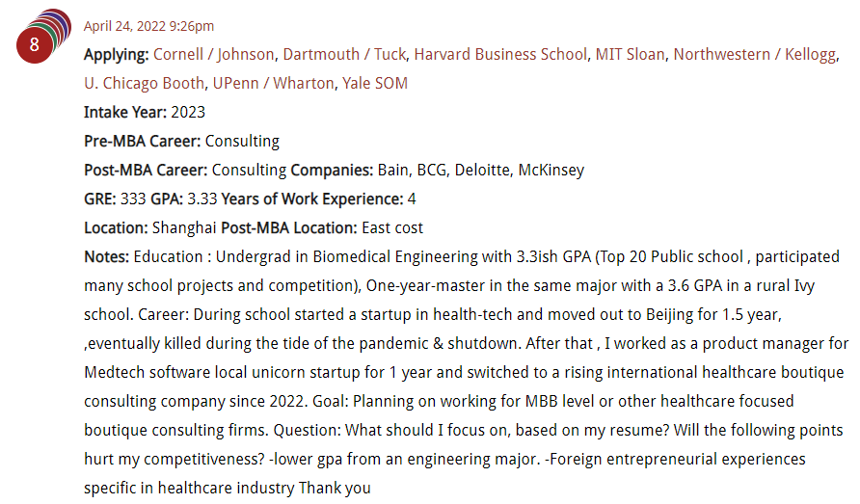Viewport: 860px width, 504px height.
Task: Click the Intake Year label
Action: click(x=125, y=112)
